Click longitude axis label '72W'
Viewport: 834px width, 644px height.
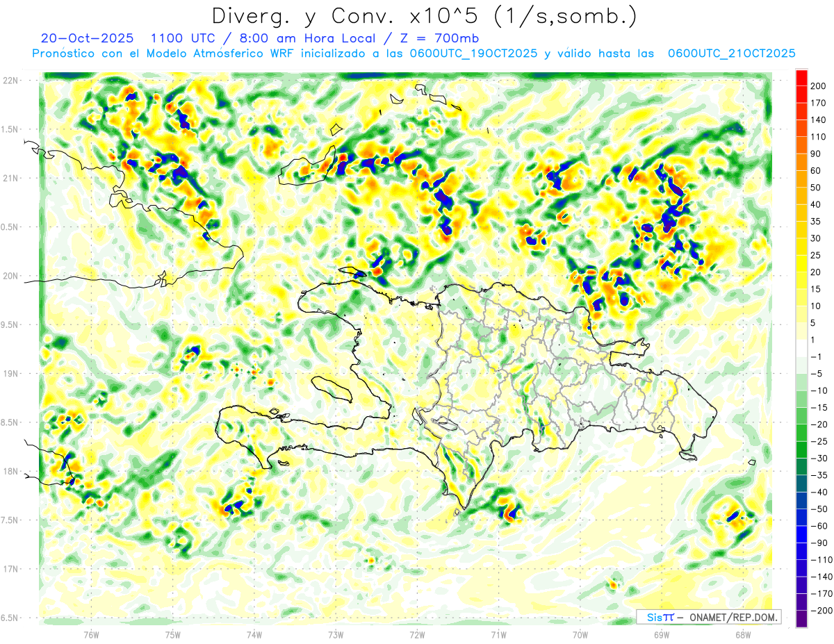coord(417,634)
